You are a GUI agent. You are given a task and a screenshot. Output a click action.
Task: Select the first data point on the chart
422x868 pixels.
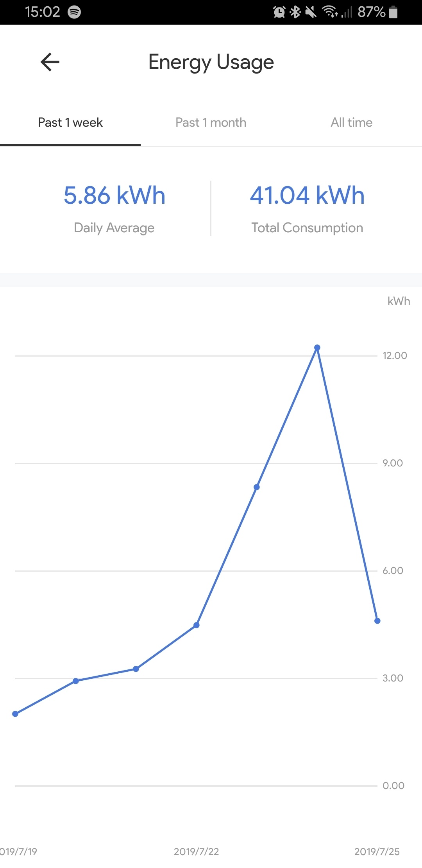[15, 714]
